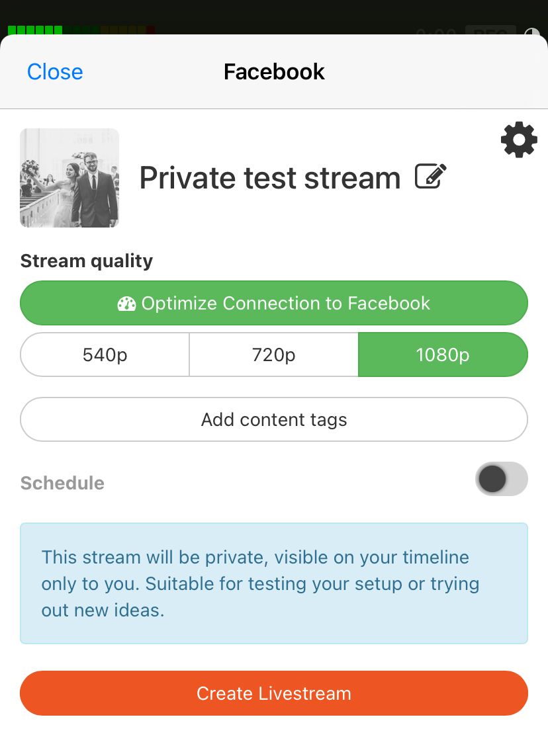Open Add content tags selector
548x756 pixels.
pos(274,419)
